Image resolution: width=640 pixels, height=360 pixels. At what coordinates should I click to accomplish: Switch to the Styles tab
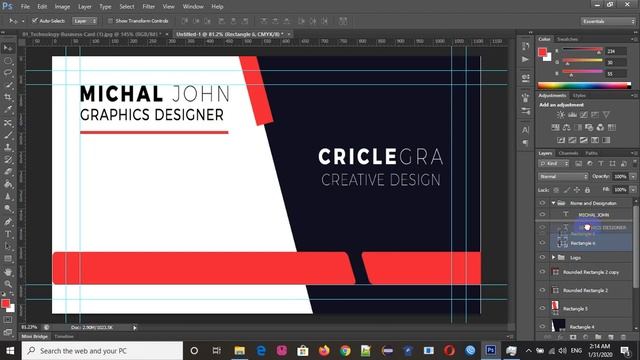[x=579, y=96]
